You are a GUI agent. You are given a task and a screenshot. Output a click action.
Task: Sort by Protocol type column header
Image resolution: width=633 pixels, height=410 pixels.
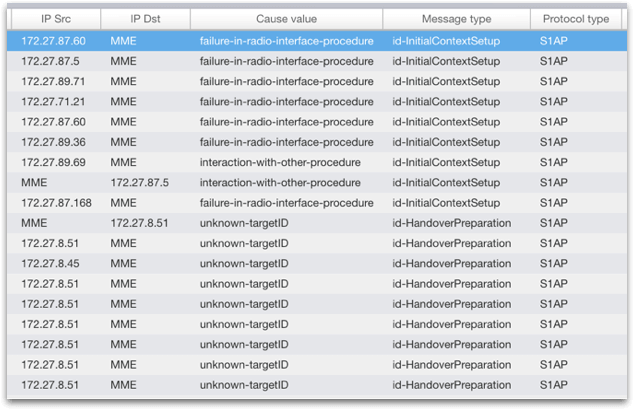click(x=576, y=19)
